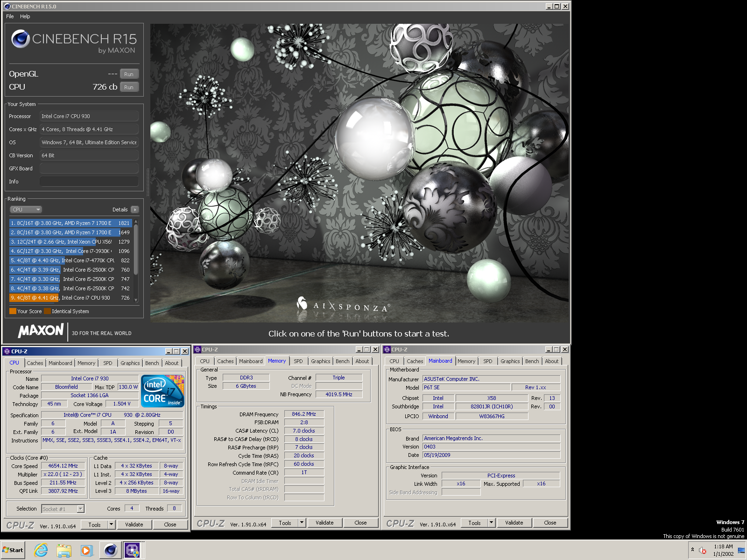The image size is (747, 560).
Task: Click DRAM Frequency value 846.2 MHz
Action: (304, 414)
